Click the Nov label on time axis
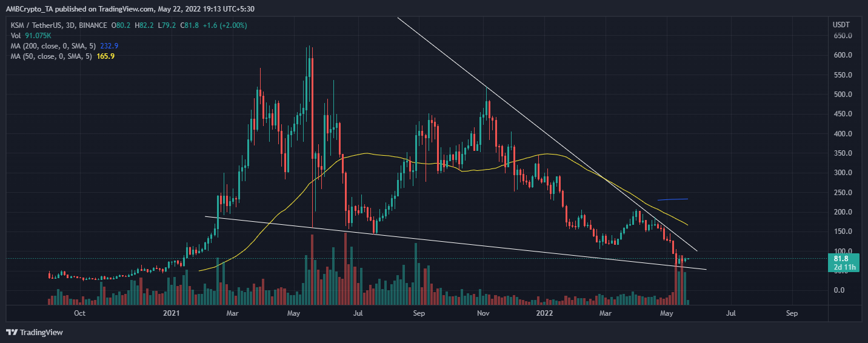Image resolution: width=868 pixels, height=343 pixels. click(483, 313)
